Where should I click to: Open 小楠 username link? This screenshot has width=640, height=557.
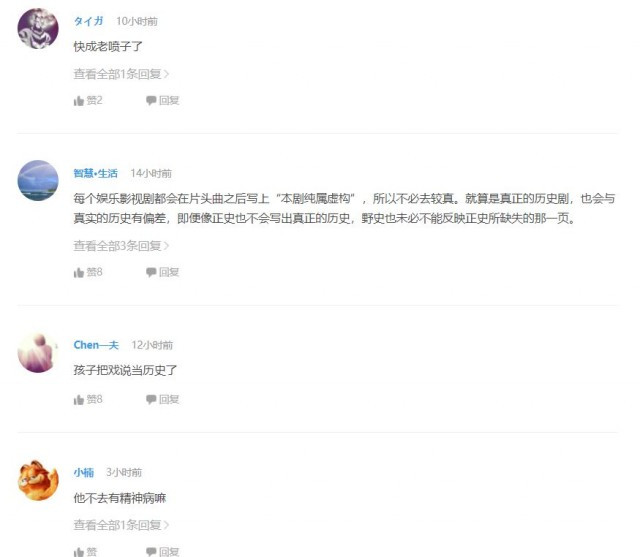click(x=84, y=473)
